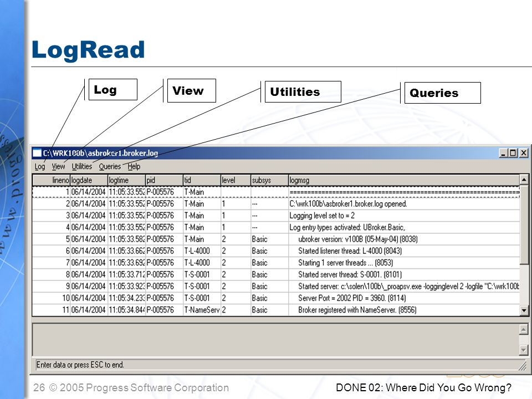This screenshot has height=399, width=532.
Task: Open the View menu
Action: [x=58, y=167]
